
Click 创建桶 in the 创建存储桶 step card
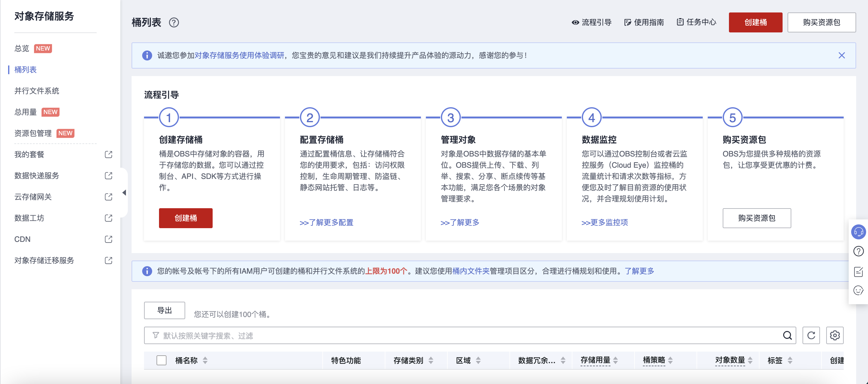coord(186,218)
